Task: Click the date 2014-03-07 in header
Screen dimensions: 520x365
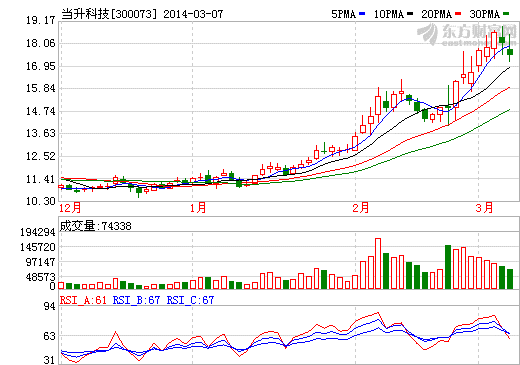Action: (193, 14)
